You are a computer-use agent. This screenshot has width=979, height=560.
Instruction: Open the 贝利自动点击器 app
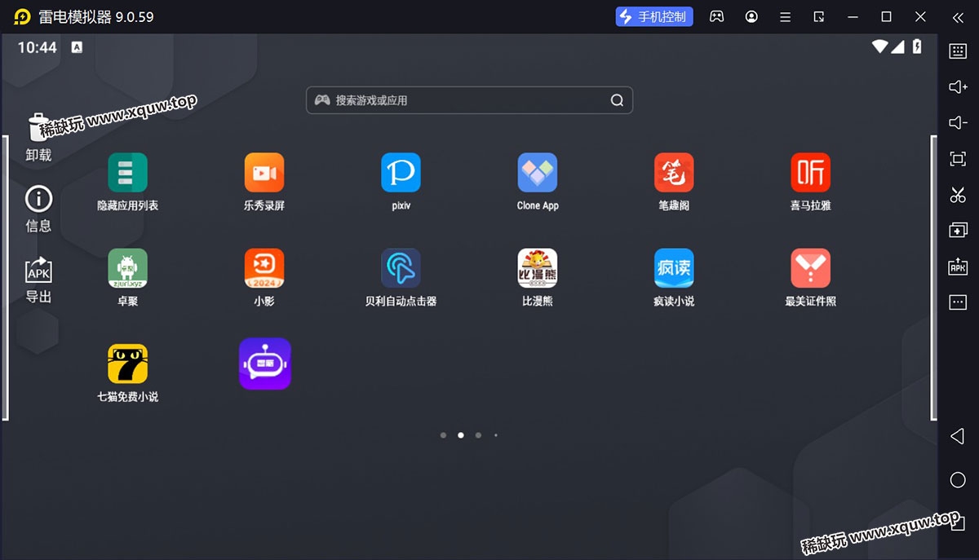coord(401,268)
